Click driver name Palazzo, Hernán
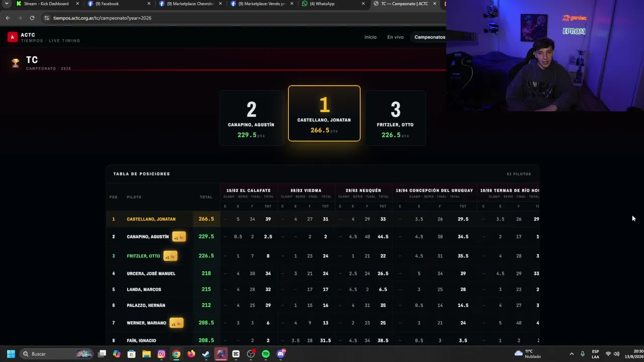The height and width of the screenshot is (362, 644). (146, 305)
